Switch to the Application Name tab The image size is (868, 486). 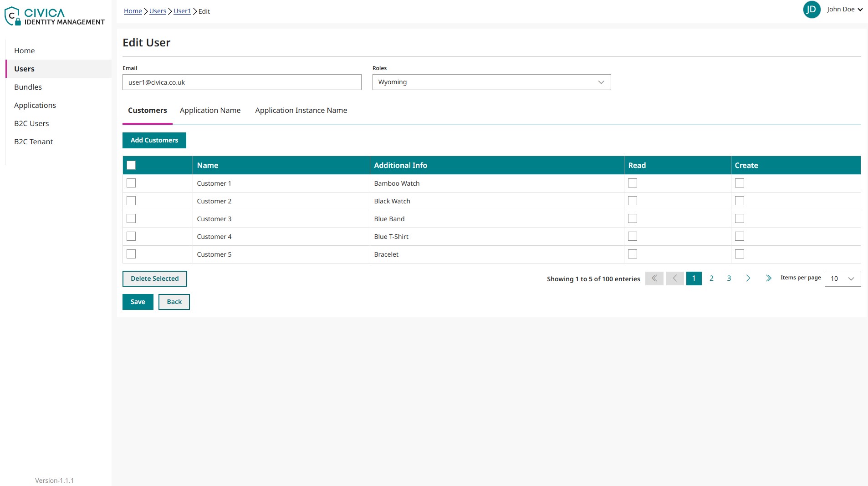(x=210, y=111)
